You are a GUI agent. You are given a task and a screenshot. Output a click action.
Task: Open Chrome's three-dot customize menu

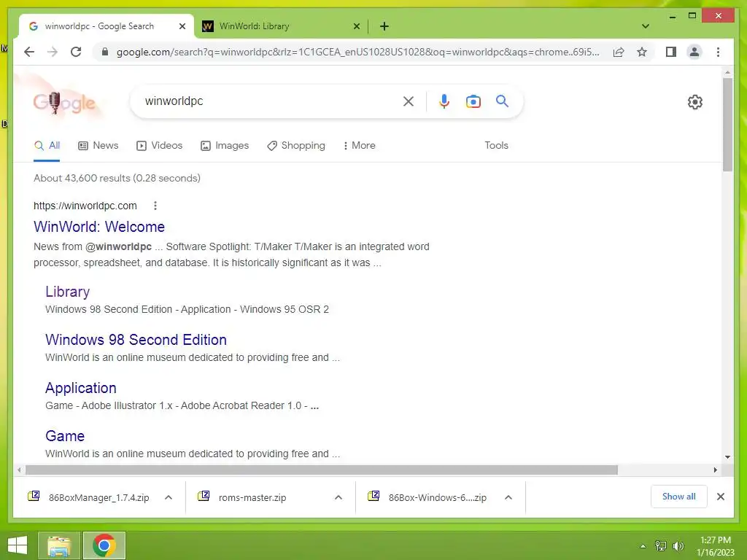click(718, 52)
